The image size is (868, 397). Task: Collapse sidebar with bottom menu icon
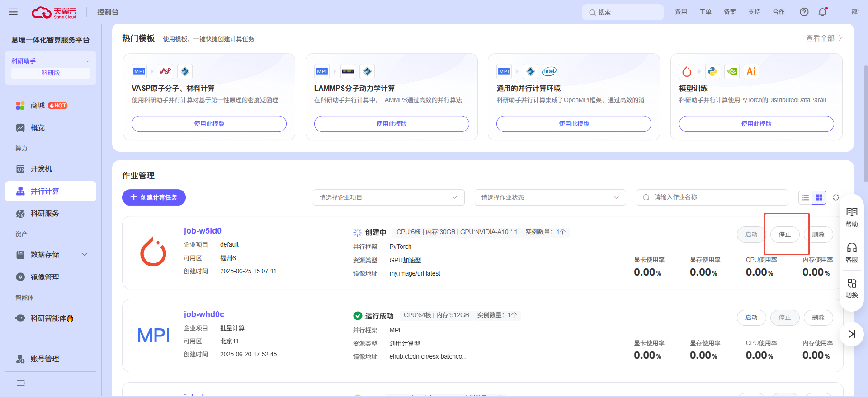pyautogui.click(x=21, y=383)
